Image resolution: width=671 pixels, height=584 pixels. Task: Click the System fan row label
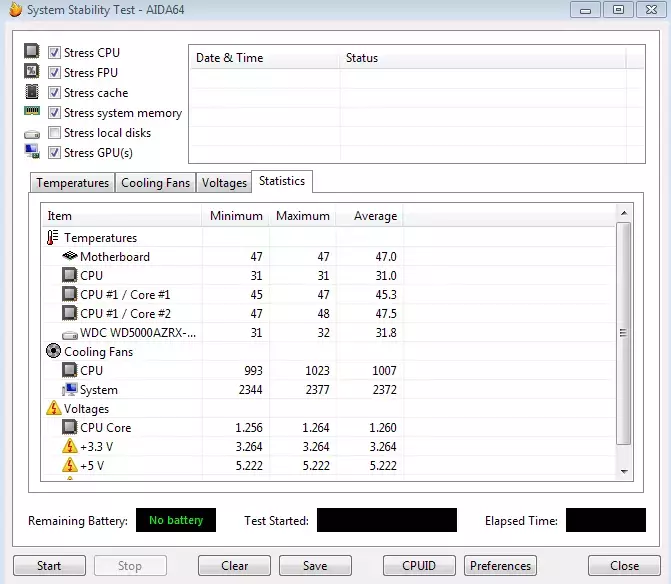click(99, 390)
